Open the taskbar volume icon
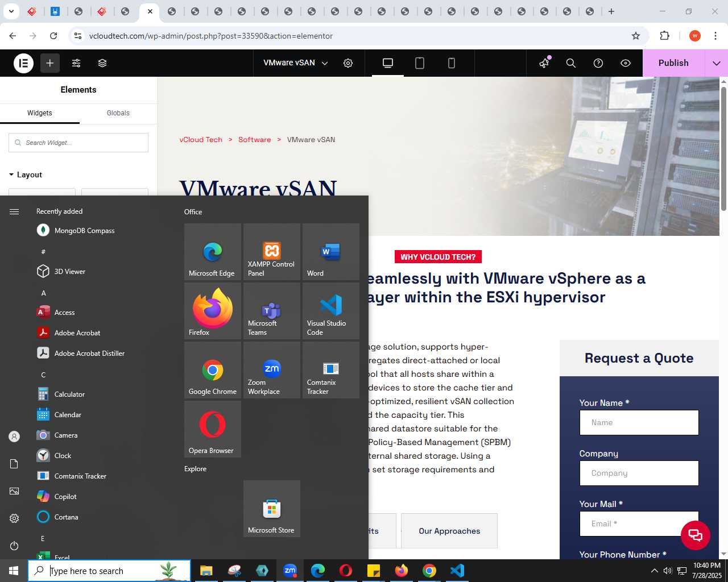 pyautogui.click(x=668, y=571)
